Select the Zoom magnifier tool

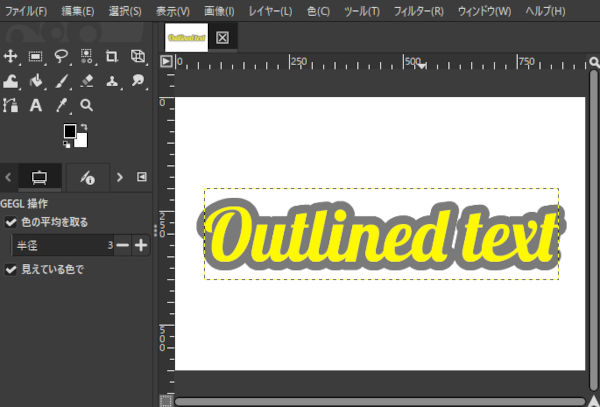[x=86, y=105]
